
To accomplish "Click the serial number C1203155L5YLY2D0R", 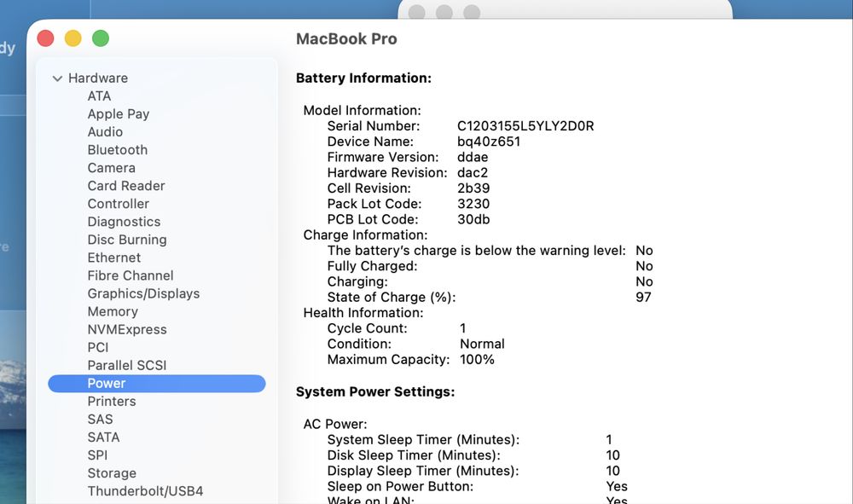I will click(x=525, y=126).
